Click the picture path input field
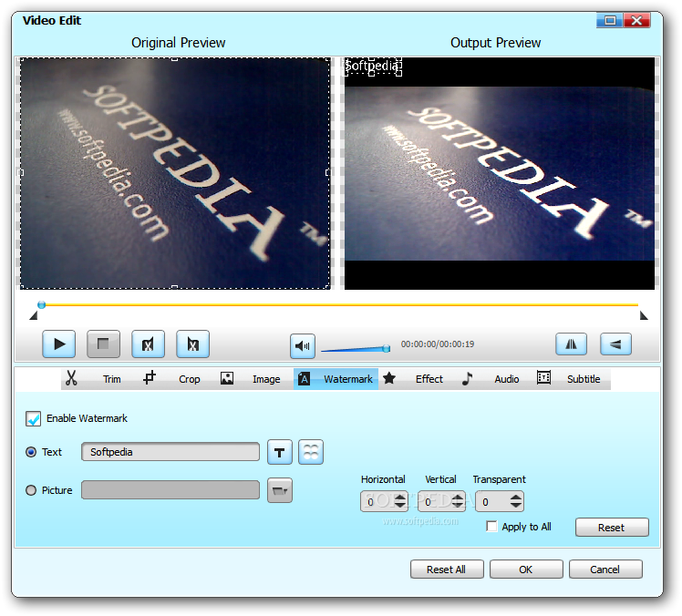 pos(170,490)
